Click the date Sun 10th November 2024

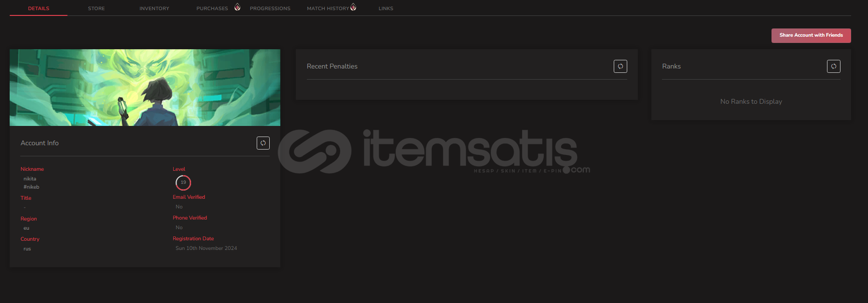(206, 248)
